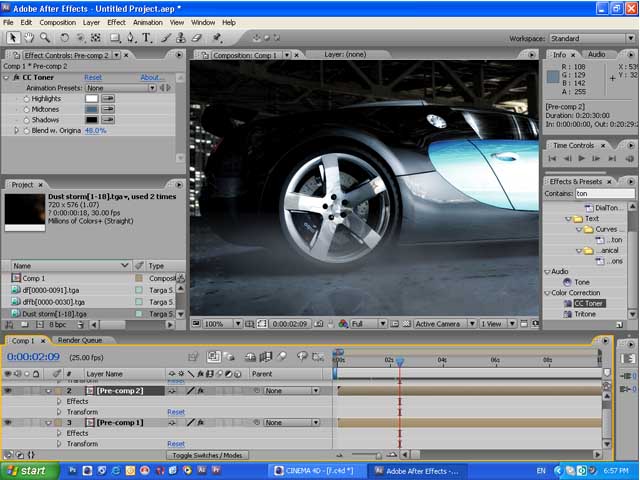640x480 pixels.
Task: Open Active Camera dropdown
Action: coord(445,324)
